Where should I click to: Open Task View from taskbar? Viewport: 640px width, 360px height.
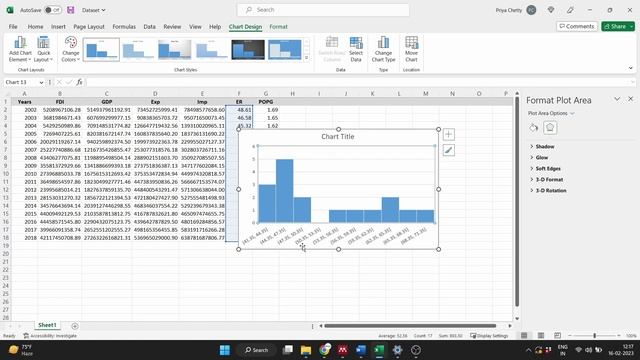coord(288,350)
